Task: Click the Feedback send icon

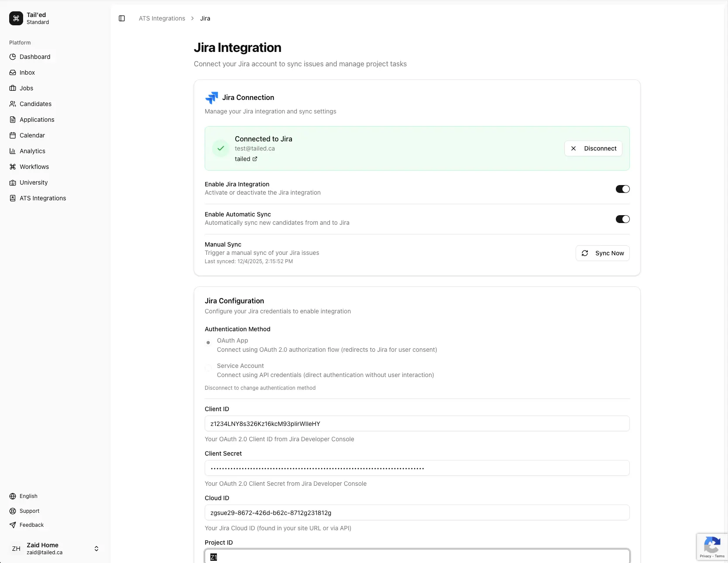Action: (x=13, y=525)
